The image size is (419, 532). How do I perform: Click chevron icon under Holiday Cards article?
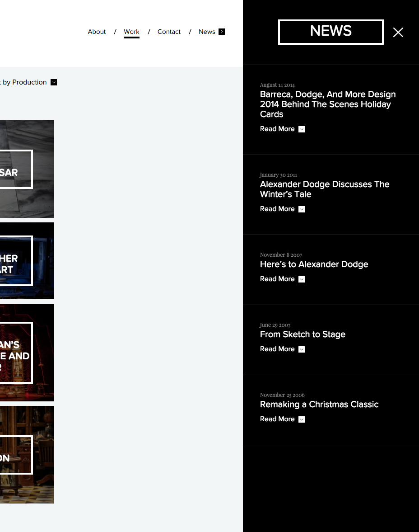click(x=302, y=129)
